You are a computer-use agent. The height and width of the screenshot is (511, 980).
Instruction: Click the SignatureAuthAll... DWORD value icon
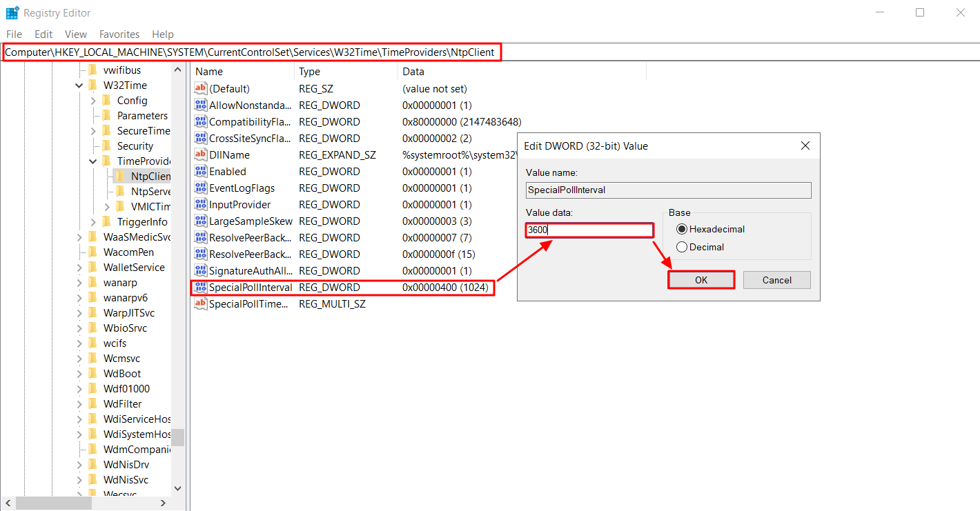tap(201, 270)
